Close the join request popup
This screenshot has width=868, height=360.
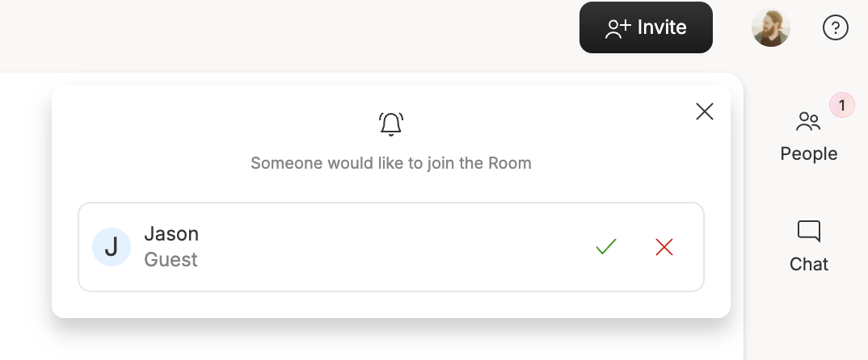point(704,111)
